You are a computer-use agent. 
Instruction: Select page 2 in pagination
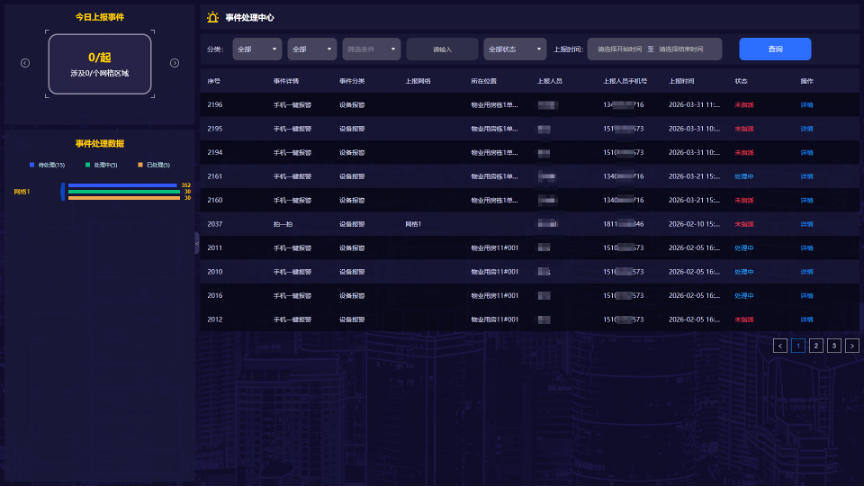coord(816,346)
